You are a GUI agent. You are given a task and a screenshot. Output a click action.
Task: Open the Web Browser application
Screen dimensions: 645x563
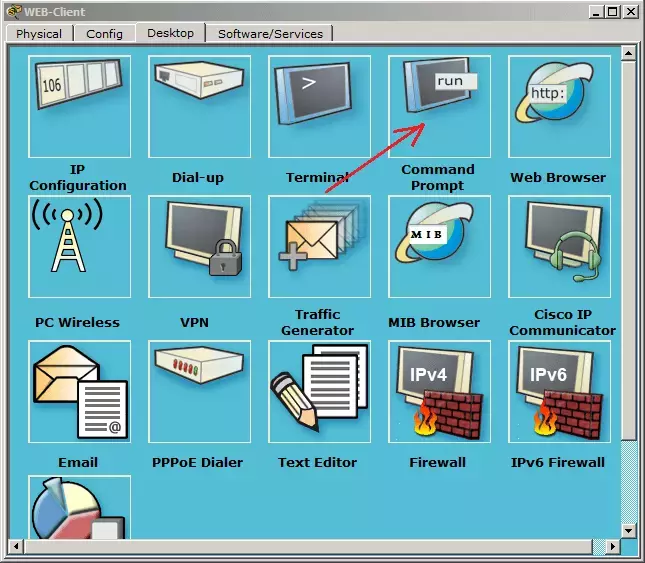[559, 107]
